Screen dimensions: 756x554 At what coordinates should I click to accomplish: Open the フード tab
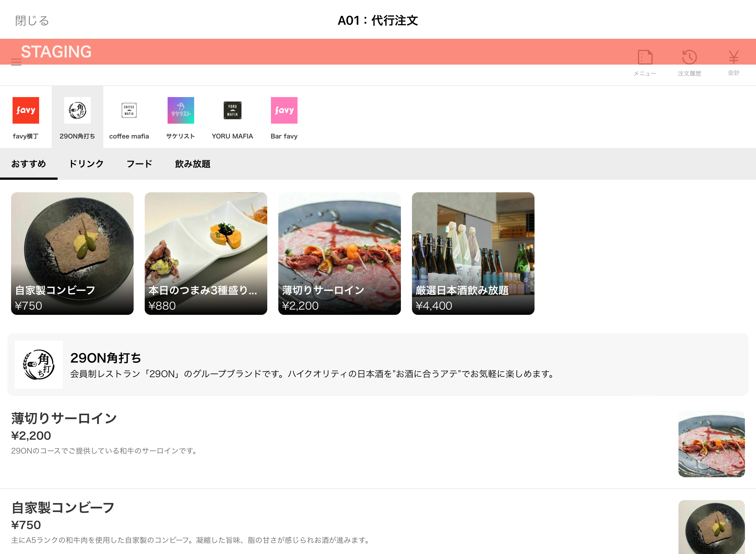139,164
